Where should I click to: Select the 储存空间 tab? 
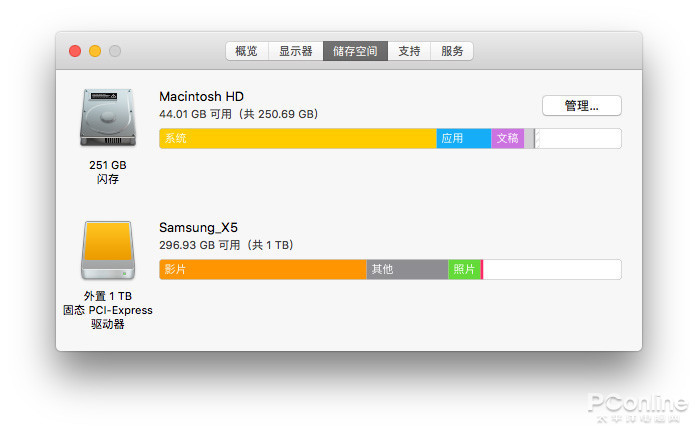355,51
